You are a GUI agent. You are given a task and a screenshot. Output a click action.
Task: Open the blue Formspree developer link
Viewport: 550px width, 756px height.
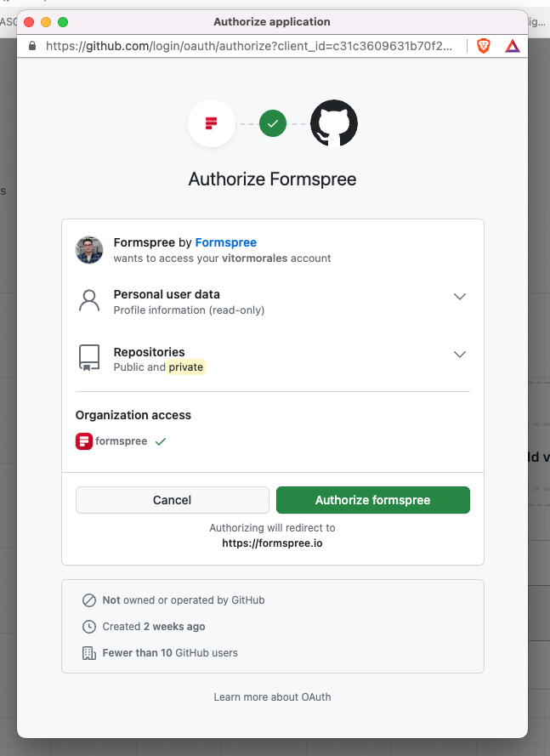[225, 242]
